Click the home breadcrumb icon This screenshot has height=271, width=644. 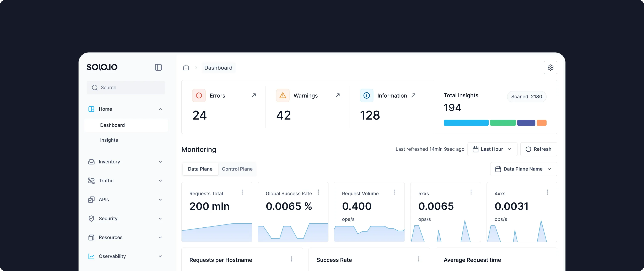[x=186, y=67]
